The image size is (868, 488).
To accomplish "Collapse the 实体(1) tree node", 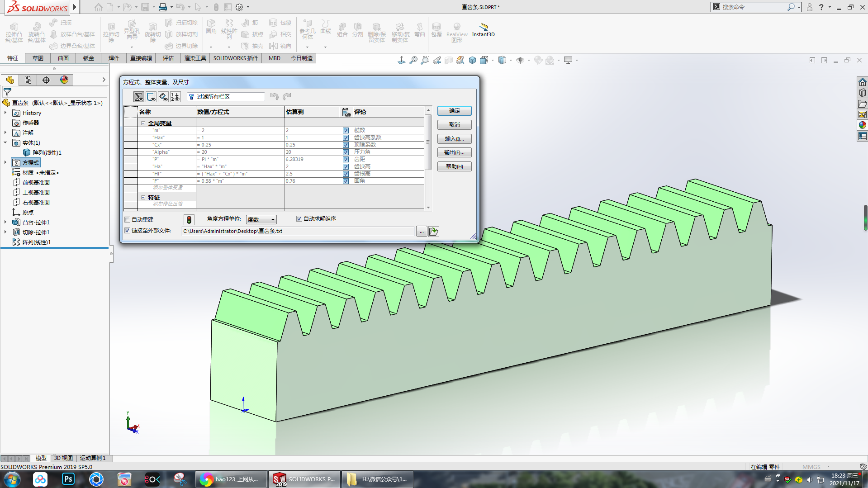I will point(5,142).
